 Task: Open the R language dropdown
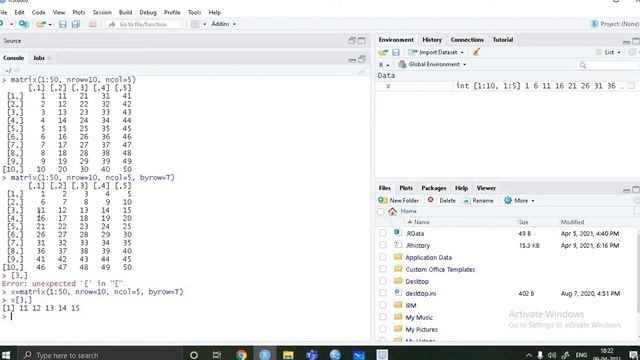pyautogui.click(x=384, y=64)
